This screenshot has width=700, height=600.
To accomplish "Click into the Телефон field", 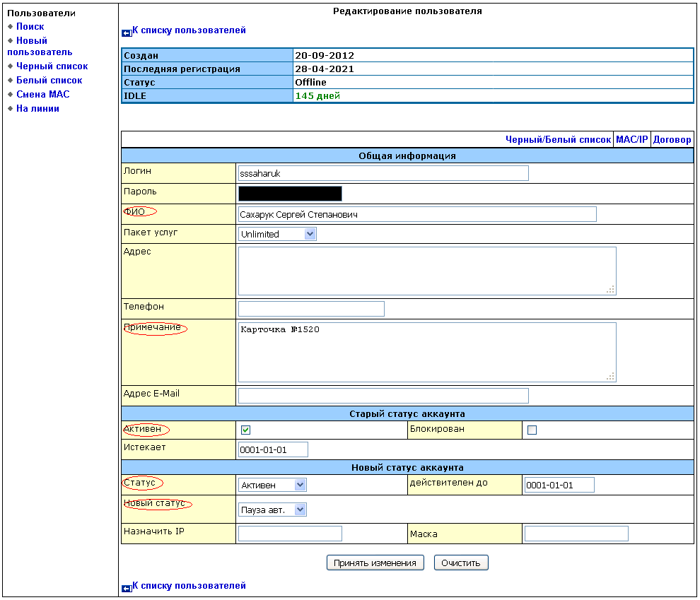I will tap(311, 309).
